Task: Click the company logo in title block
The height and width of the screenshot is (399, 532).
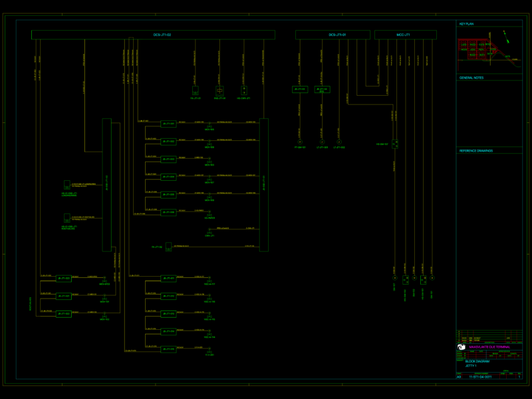Action: pos(462,347)
